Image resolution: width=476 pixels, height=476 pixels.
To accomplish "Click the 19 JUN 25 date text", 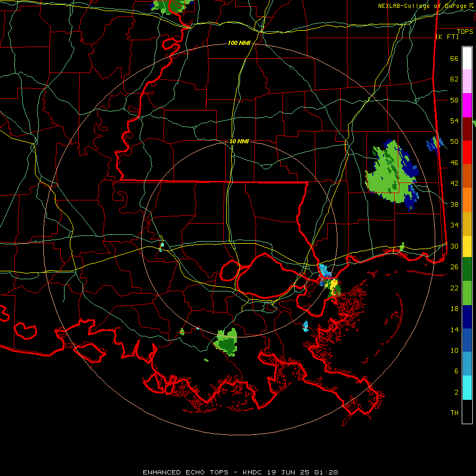I will [x=288, y=472].
